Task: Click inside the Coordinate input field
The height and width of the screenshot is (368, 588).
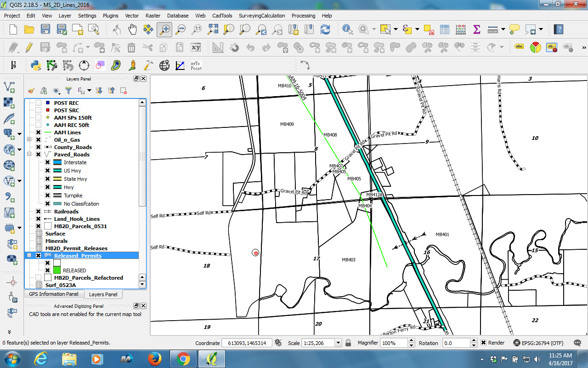Action: (248, 343)
